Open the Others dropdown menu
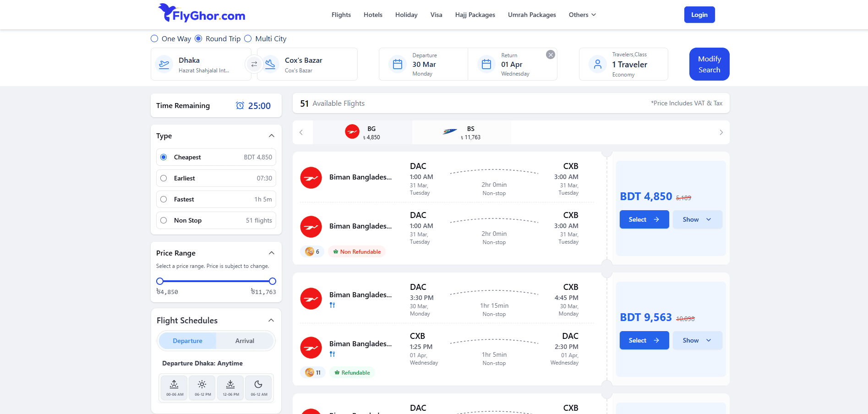The image size is (868, 414). [x=582, y=15]
